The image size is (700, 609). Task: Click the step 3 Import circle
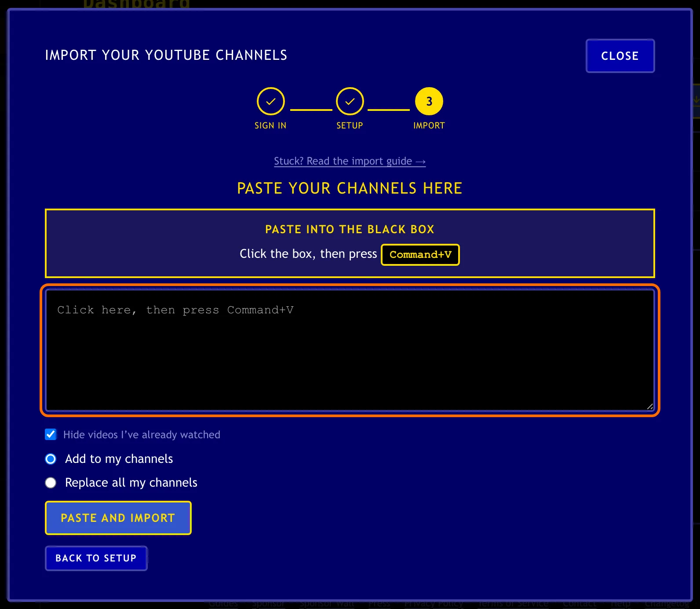[x=429, y=101]
